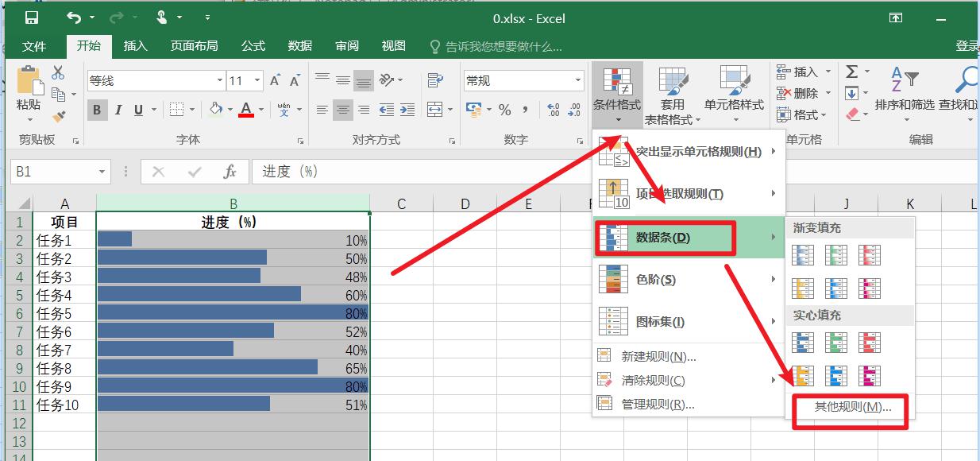Click the wén phonetic guide icon
Viewport: 980px width, 461px height.
point(284,110)
